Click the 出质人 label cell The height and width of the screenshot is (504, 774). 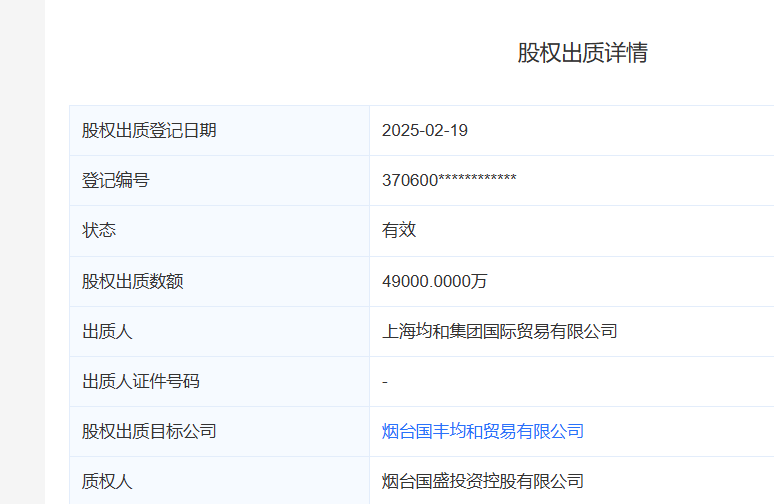click(220, 331)
